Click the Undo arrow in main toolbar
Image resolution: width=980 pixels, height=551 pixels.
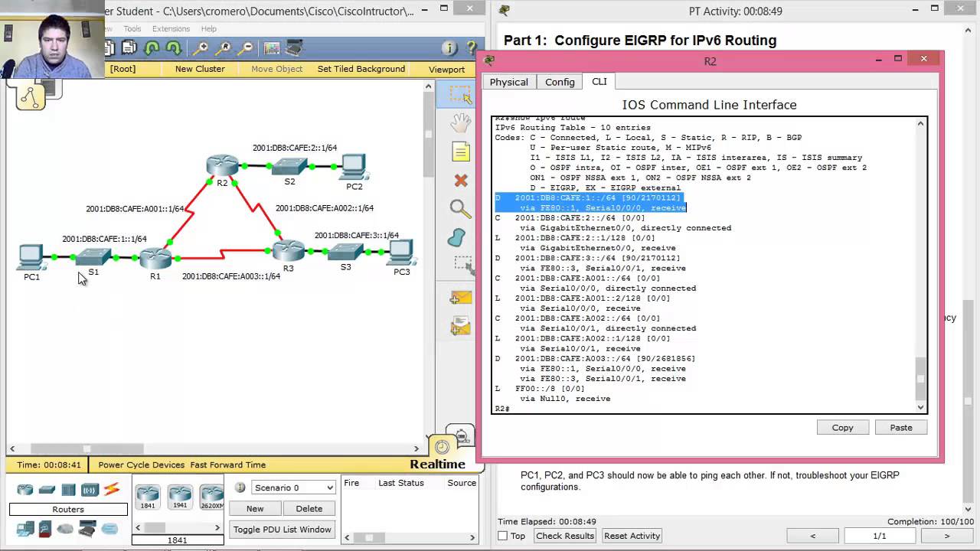pos(152,48)
